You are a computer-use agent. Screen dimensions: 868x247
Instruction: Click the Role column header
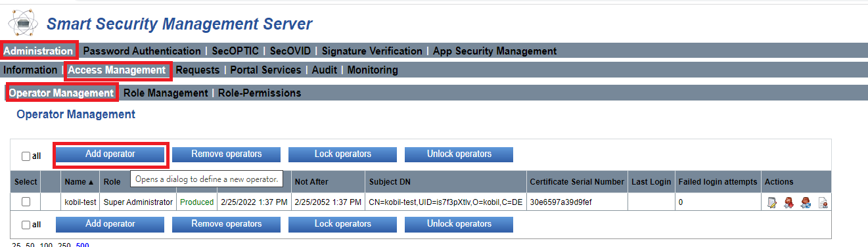pos(112,182)
